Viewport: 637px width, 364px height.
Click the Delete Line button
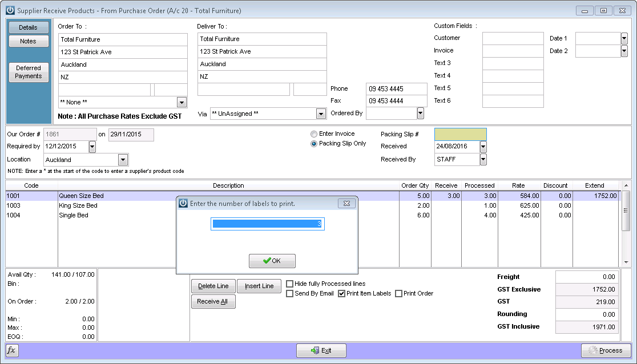pos(213,286)
